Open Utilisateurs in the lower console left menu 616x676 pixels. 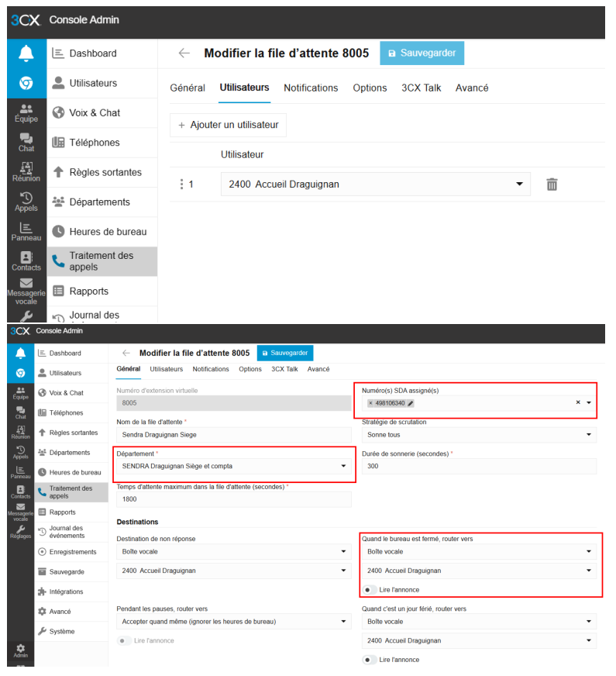click(x=71, y=373)
